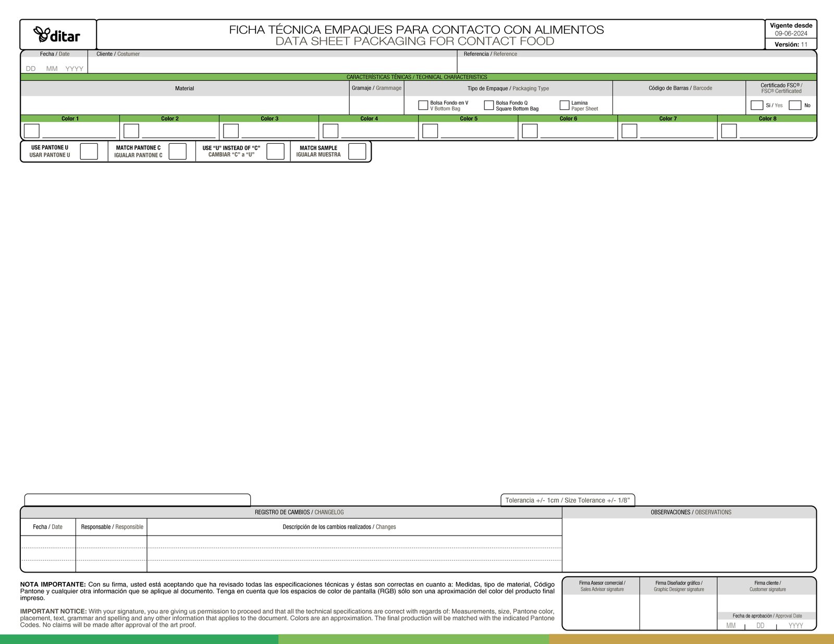Viewport: 834px width, 644px height.
Task: Click the Observaciones / Observations box
Action: pos(689,544)
